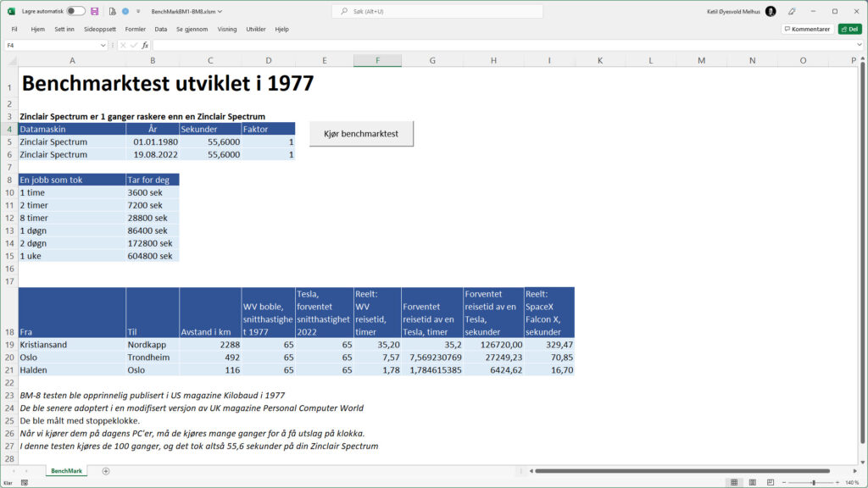The height and width of the screenshot is (488, 868).
Task: Expand the formula bar chevron at right
Action: point(860,46)
